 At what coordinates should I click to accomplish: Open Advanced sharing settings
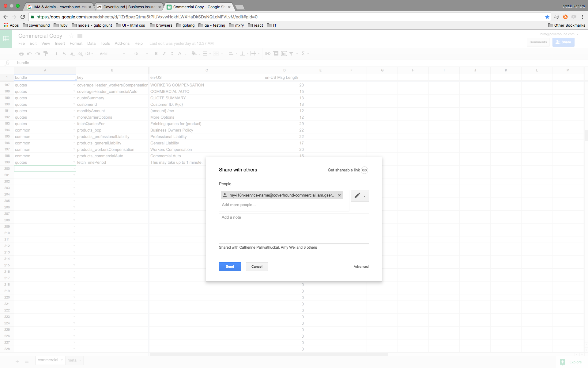coord(361,266)
